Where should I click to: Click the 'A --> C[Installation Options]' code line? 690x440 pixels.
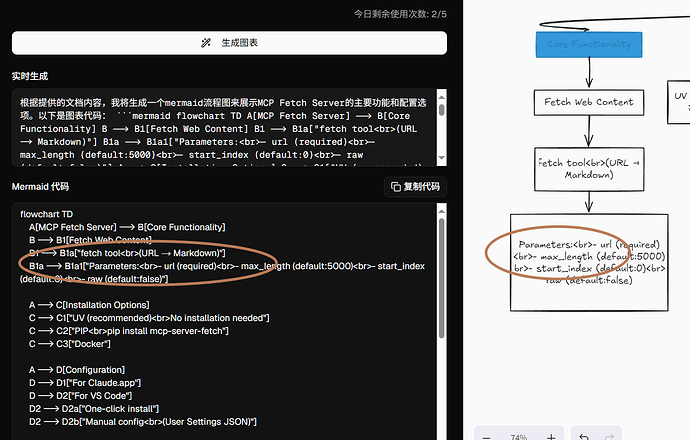[89, 305]
